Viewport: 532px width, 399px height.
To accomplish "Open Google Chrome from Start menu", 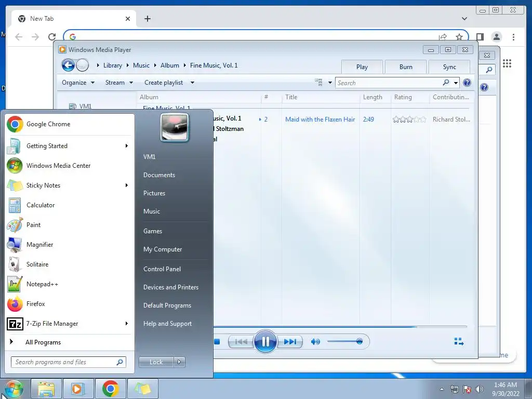I will pos(70,124).
